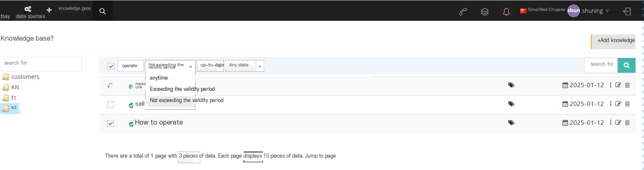Expand the Any state dropdown

245,65
